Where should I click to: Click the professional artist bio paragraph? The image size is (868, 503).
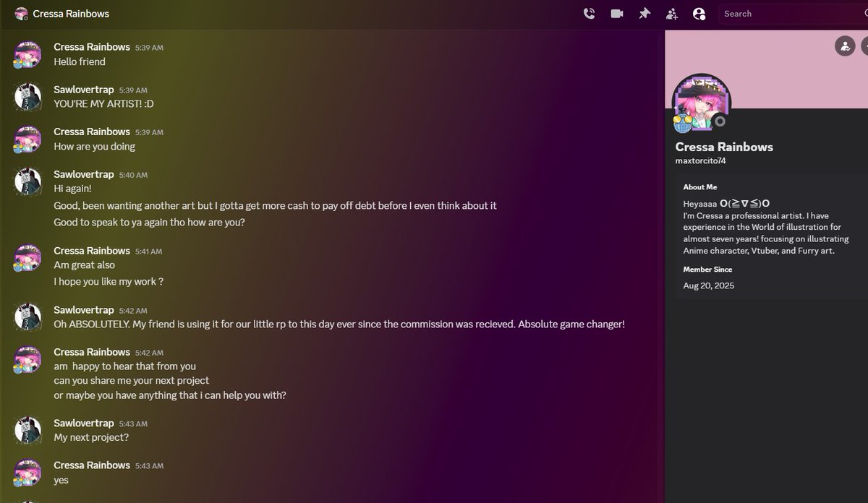click(x=767, y=233)
